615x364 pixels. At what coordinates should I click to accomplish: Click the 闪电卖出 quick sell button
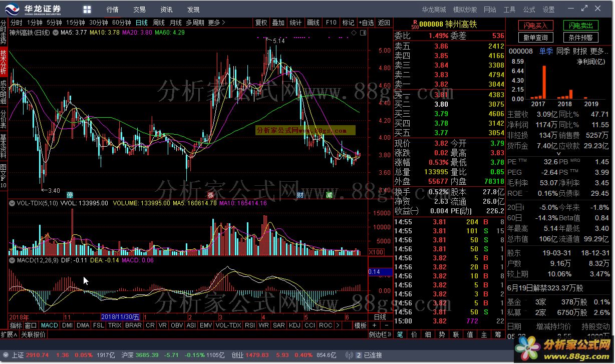pyautogui.click(x=580, y=26)
